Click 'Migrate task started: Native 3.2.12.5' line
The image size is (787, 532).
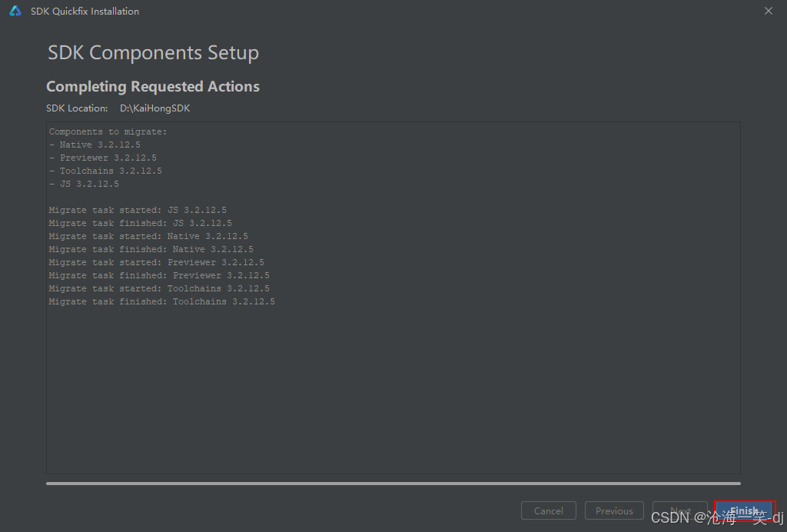148,236
